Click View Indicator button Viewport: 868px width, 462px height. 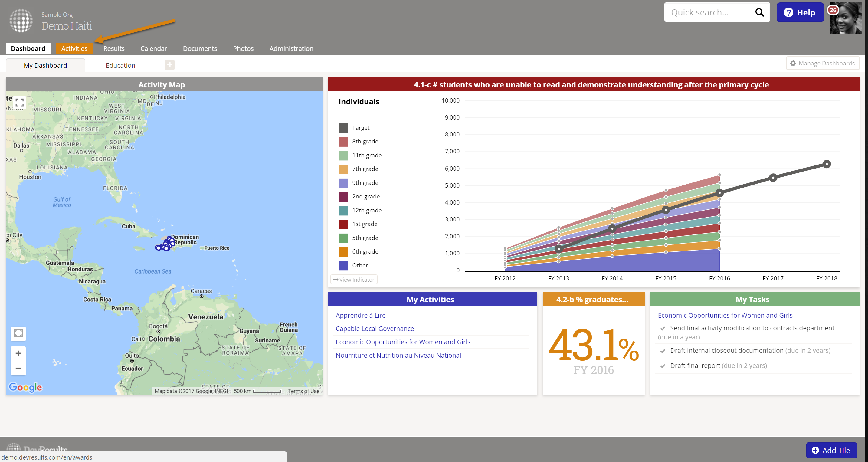click(x=354, y=279)
